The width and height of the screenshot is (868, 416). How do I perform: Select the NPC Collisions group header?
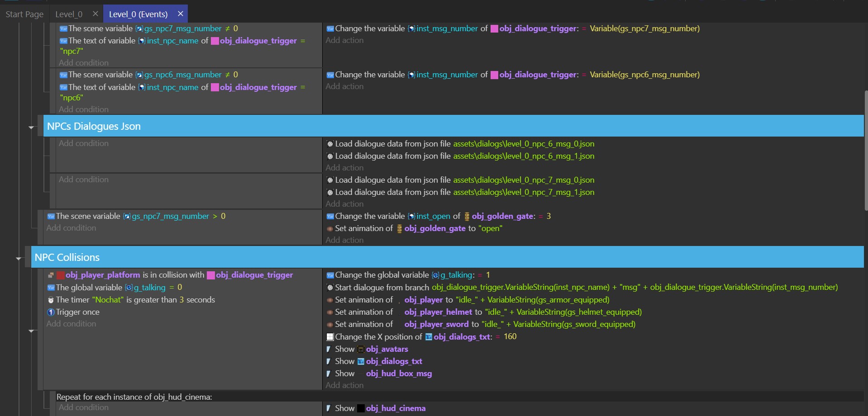[67, 257]
